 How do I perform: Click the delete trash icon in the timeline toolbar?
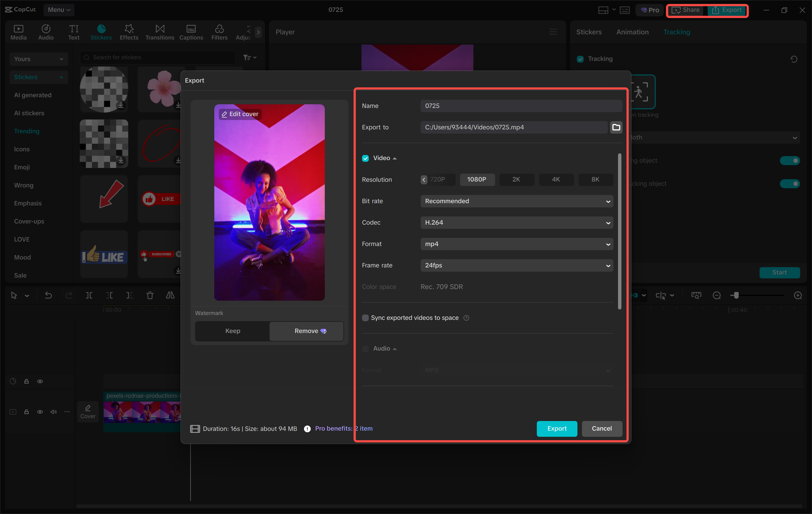point(150,295)
